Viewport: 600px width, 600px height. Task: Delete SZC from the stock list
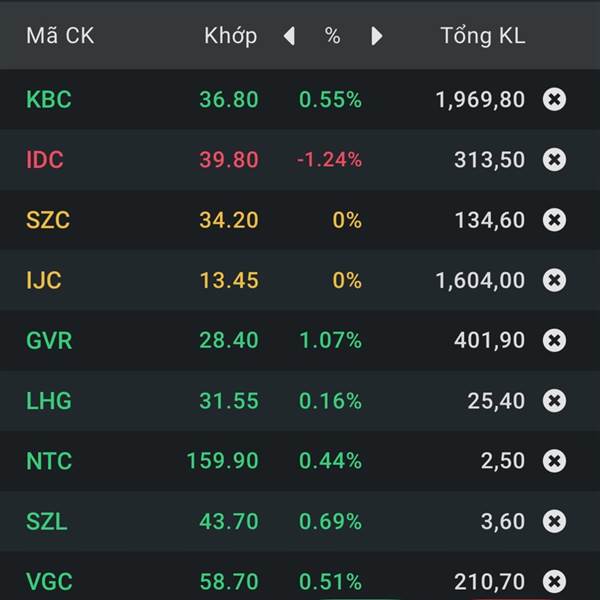(x=554, y=220)
